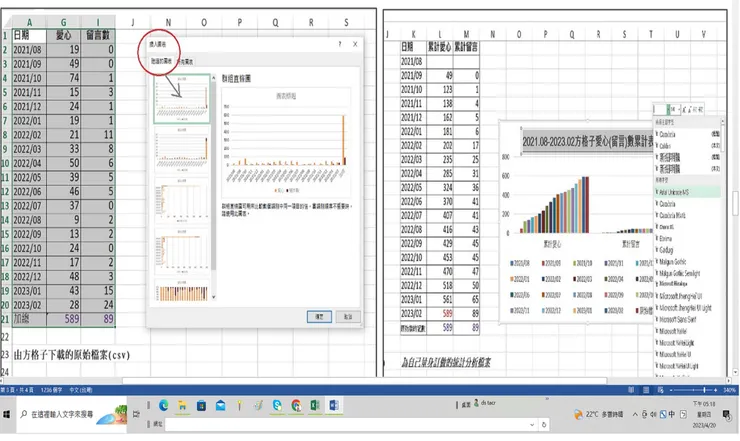Open the 22°C weather widget

click(x=598, y=415)
